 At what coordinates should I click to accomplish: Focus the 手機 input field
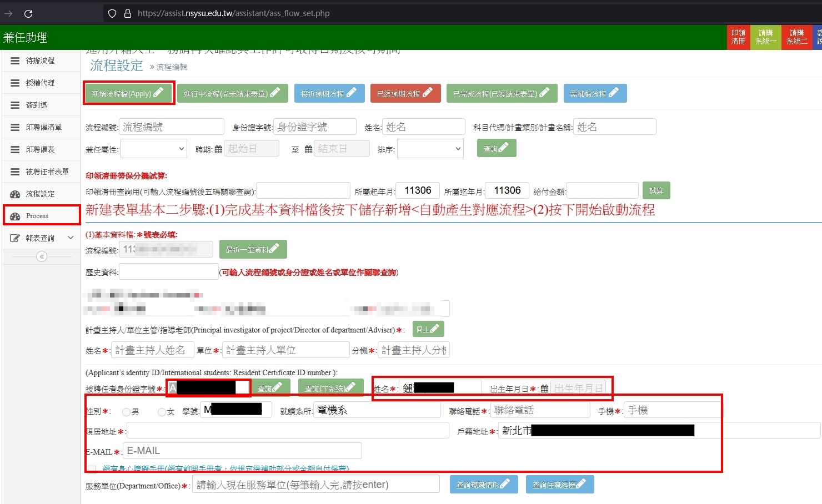tap(672, 410)
